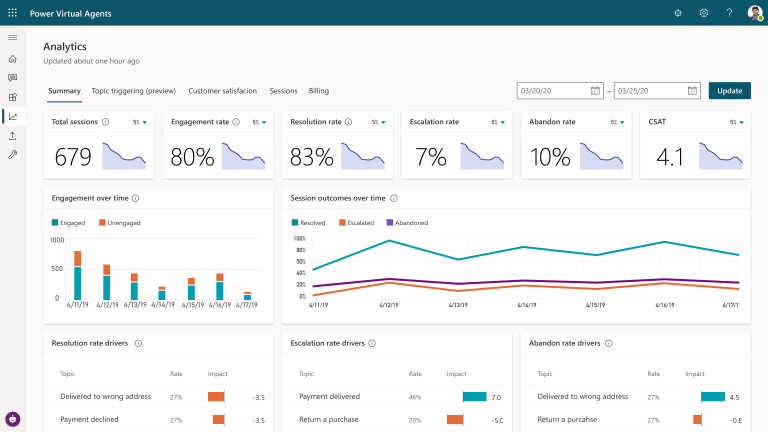
Task: Open the app launcher waffle menu
Action: [x=13, y=13]
